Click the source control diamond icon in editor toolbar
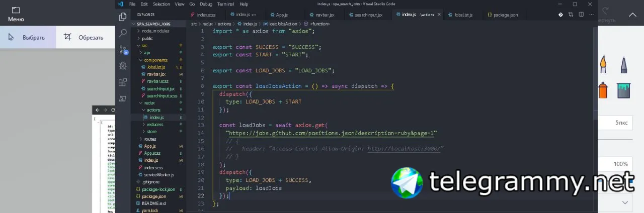The image size is (644, 213). (560, 15)
